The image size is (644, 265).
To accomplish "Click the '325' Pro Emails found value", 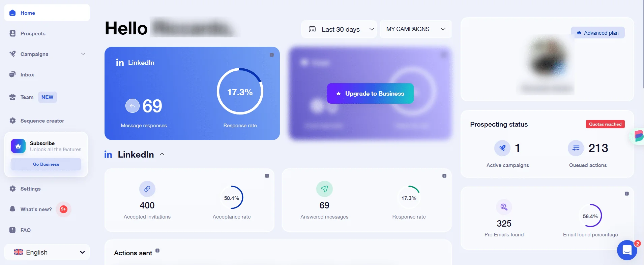I will (x=504, y=223).
